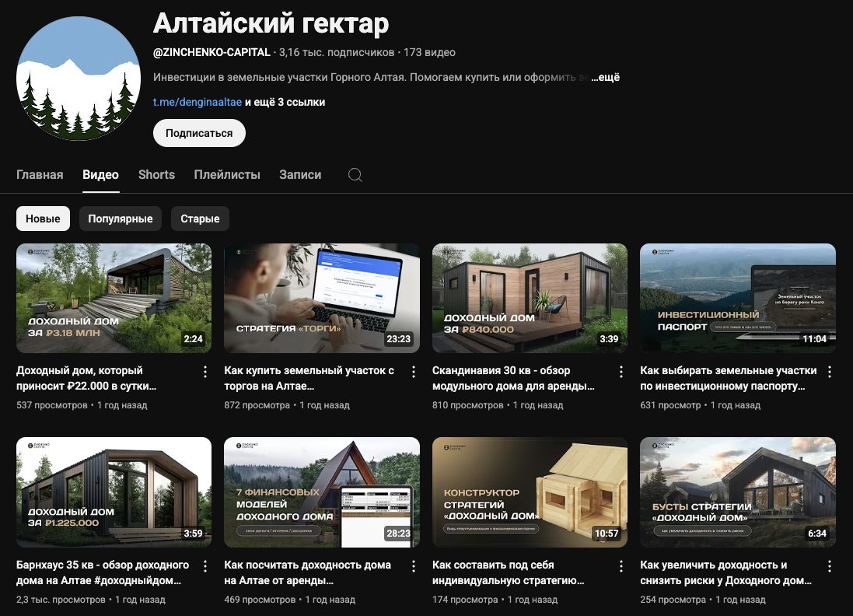Open options menu for Доходный дом ₽22.000 video
This screenshot has width=853, height=616.
[x=205, y=371]
